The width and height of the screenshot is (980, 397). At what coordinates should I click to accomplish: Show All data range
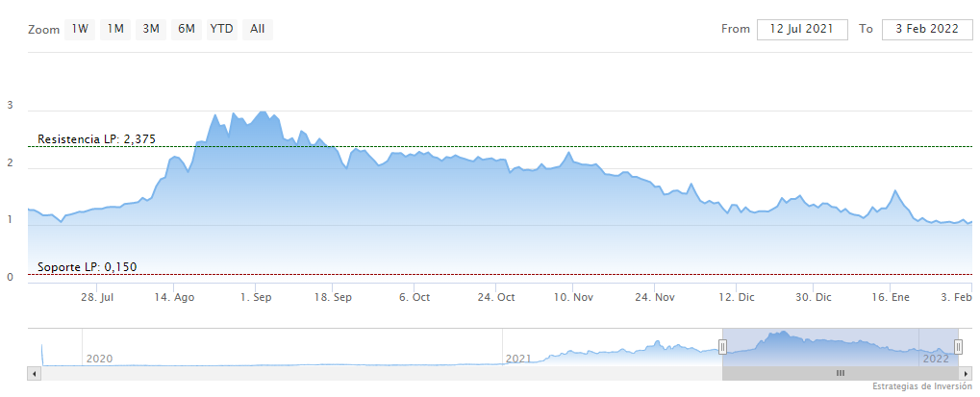click(258, 29)
